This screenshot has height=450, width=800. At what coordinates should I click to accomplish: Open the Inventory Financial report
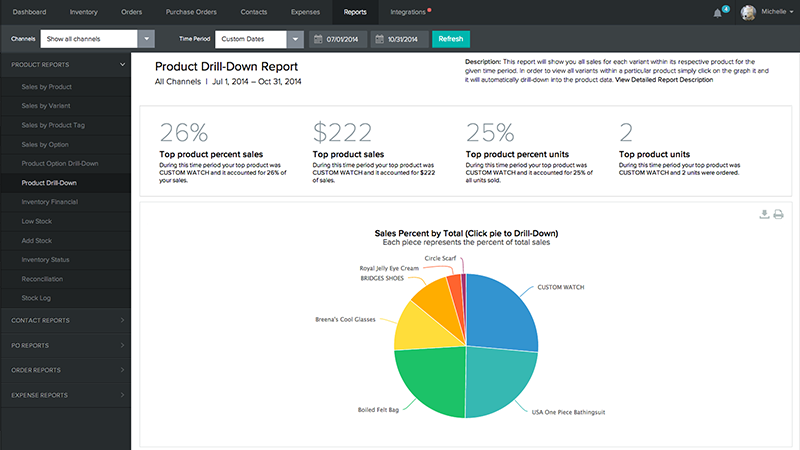coord(54,202)
